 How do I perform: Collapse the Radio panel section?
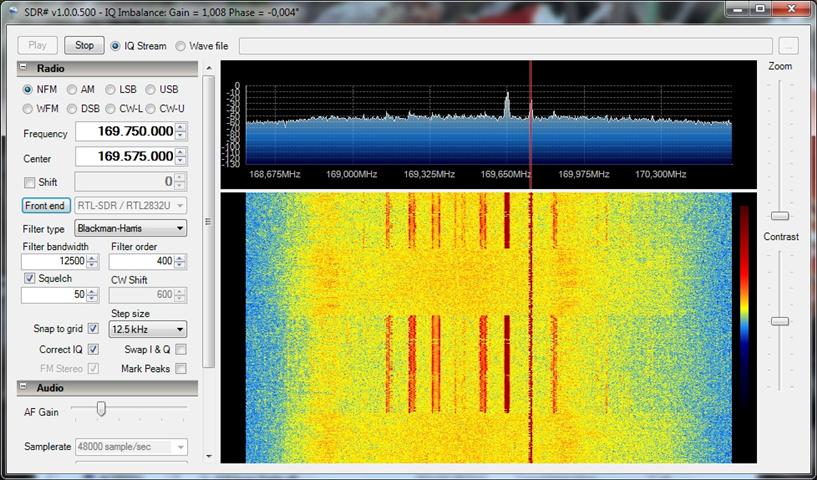coord(24,69)
